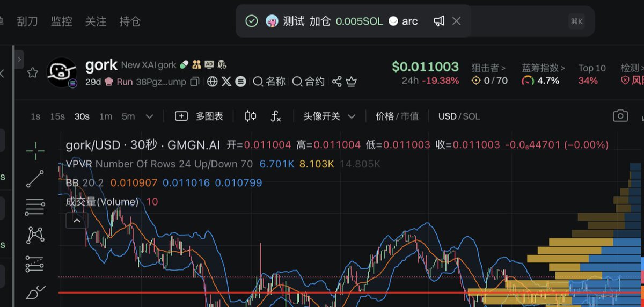Viewport: 644px width, 307px height.
Task: Open the 检测 risk check details
Action: point(632,68)
